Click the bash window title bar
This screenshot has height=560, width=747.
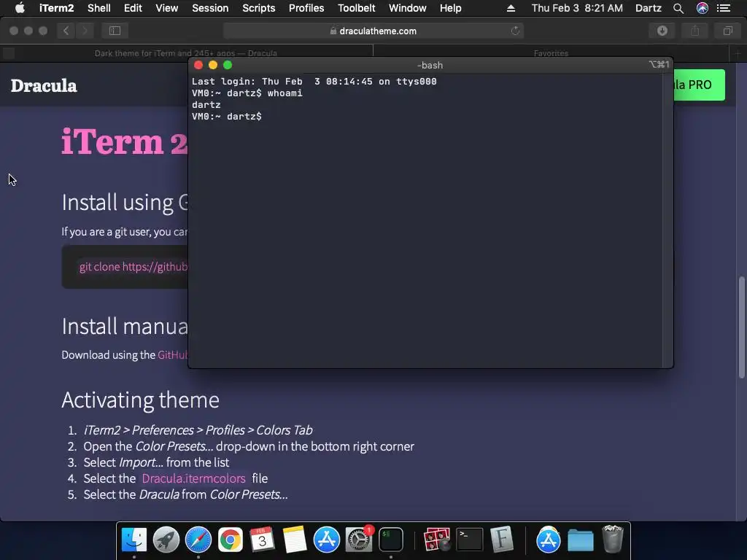(x=430, y=65)
